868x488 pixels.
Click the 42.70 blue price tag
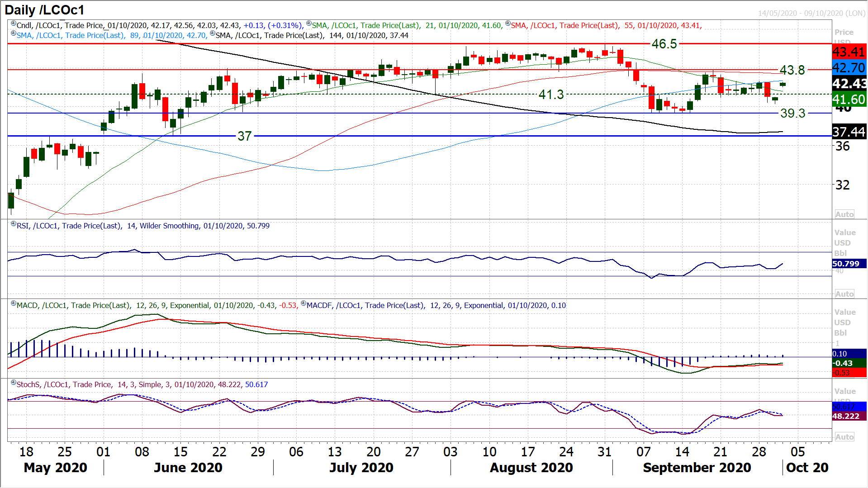[849, 68]
